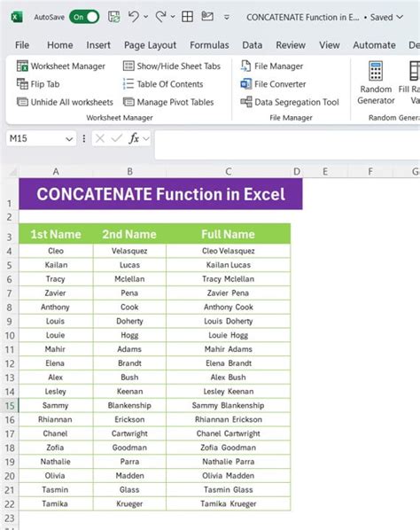Click the Redo arrow icon

point(160,16)
